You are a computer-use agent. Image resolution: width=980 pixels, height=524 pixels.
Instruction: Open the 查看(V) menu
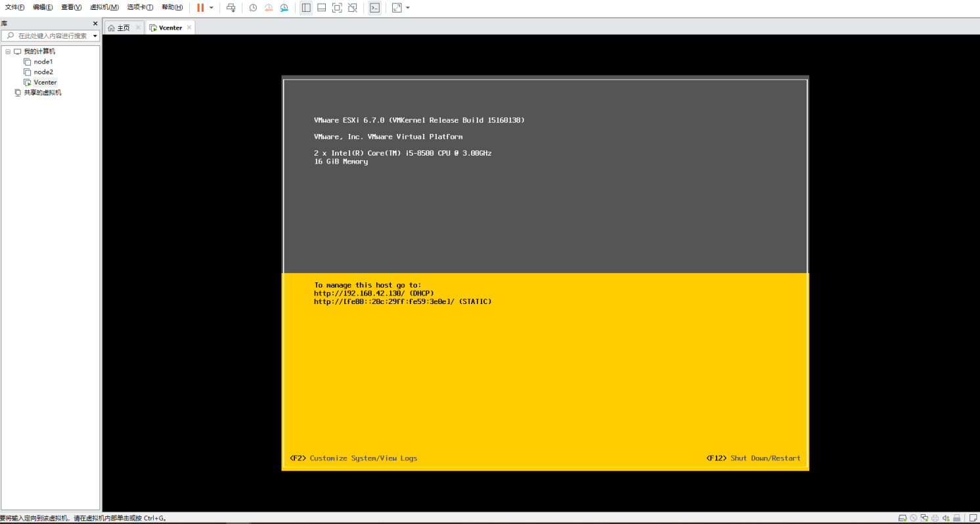pos(71,7)
